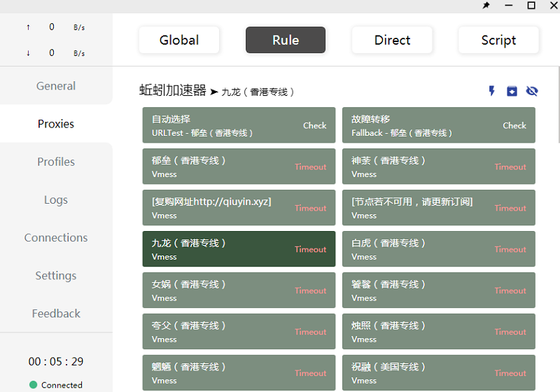Click the upload speed readout
Viewport: 560px width, 392px height.
click(x=56, y=27)
